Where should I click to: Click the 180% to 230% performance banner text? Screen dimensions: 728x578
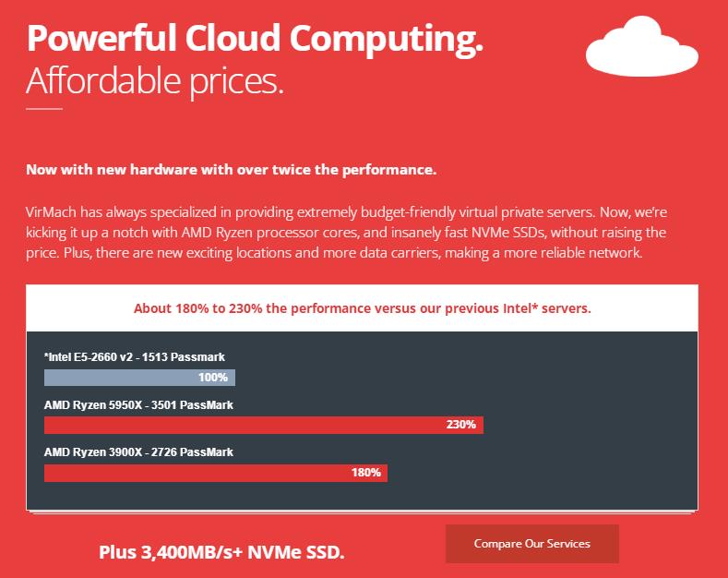pyautogui.click(x=362, y=308)
